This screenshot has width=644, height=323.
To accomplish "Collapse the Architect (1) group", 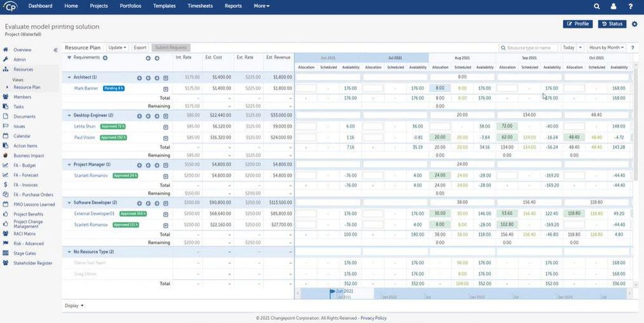I will 69,77.
